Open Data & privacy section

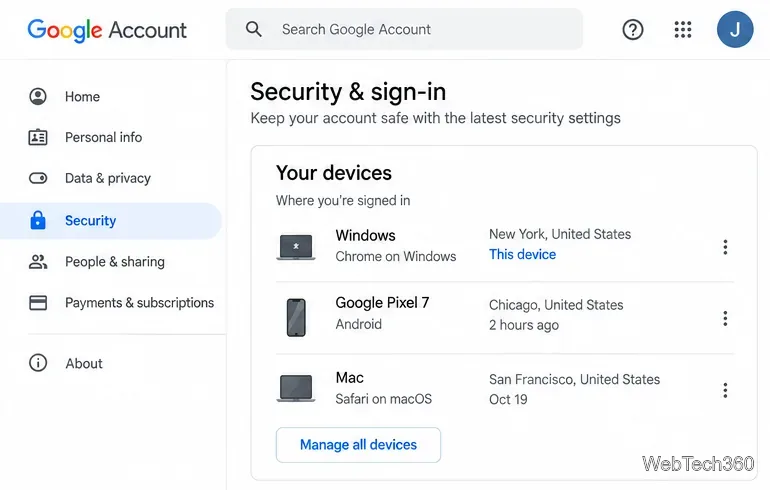point(108,178)
